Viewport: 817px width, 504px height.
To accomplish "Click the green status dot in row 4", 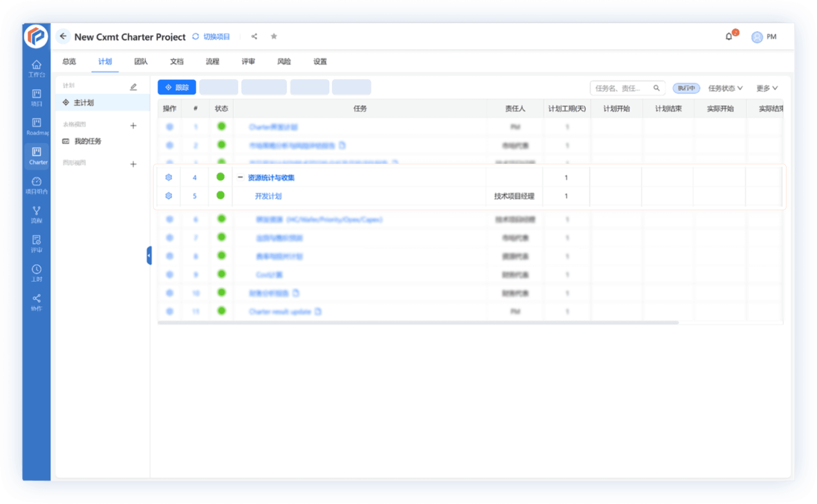I will 220,177.
